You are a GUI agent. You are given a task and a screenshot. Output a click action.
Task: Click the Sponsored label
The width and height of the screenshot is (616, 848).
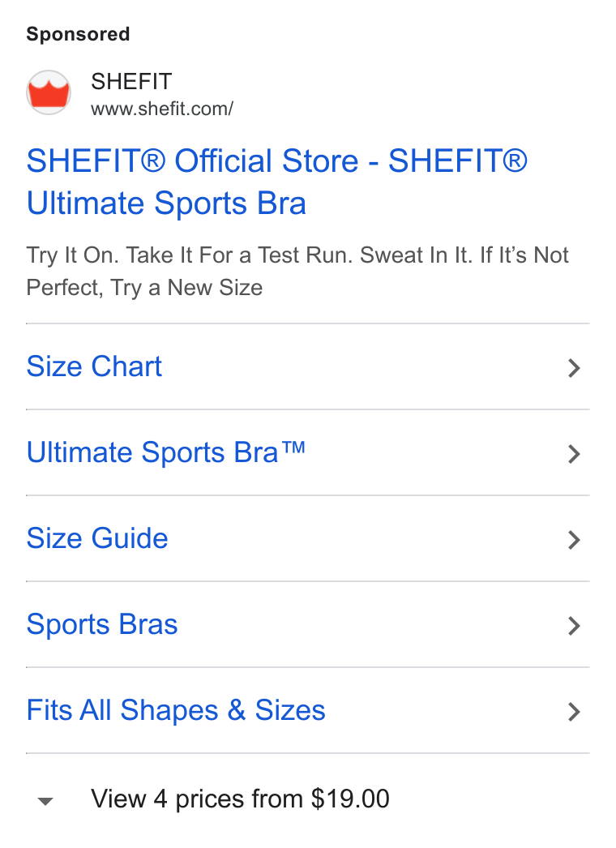click(x=79, y=34)
